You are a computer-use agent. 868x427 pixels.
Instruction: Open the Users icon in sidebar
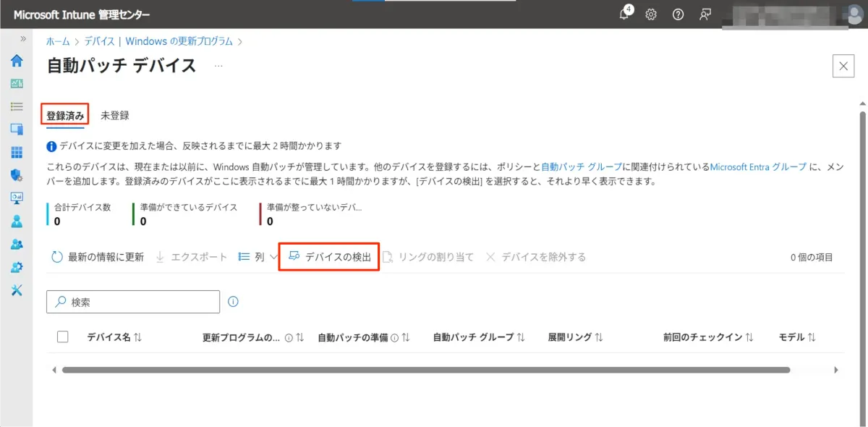[x=17, y=221]
